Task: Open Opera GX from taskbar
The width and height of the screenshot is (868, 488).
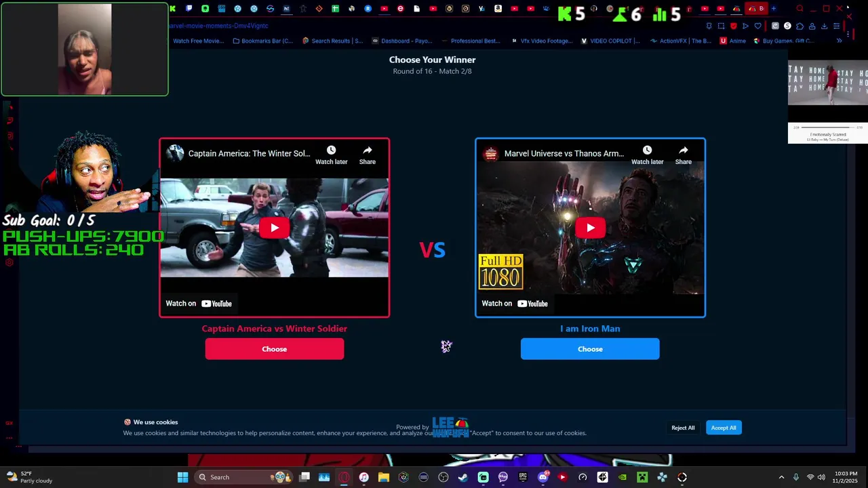Action: coord(344,477)
